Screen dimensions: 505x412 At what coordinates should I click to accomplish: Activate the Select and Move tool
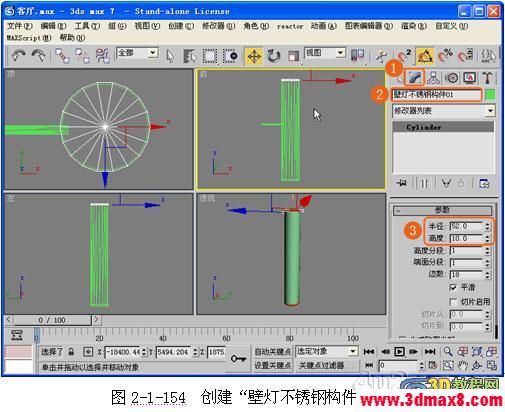[254, 56]
